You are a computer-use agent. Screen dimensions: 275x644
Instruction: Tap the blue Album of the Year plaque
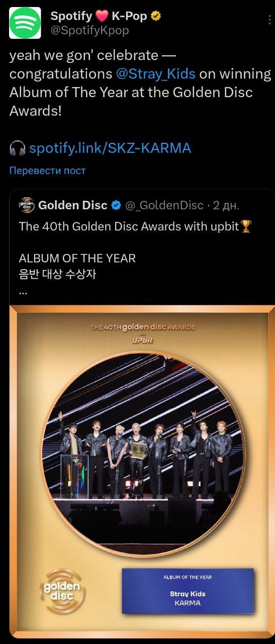188,591
